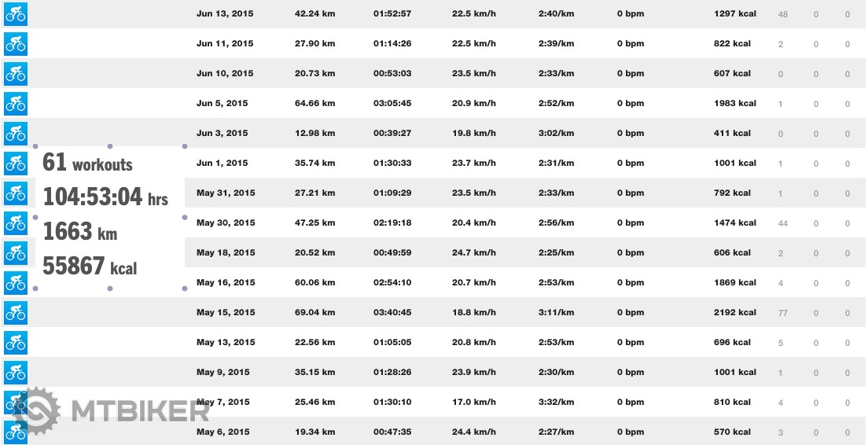The height and width of the screenshot is (445, 868).
Task: Click the cycling icon for Jun 11, 2015
Action: point(16,44)
